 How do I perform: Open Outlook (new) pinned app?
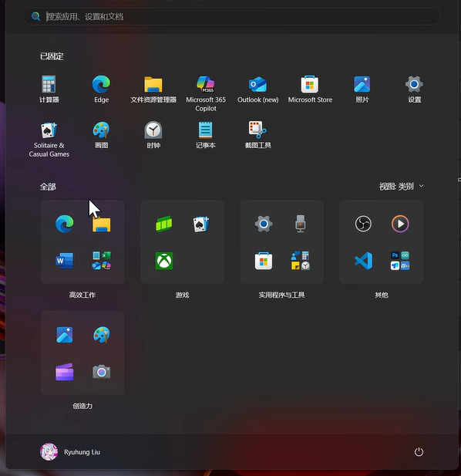257,89
